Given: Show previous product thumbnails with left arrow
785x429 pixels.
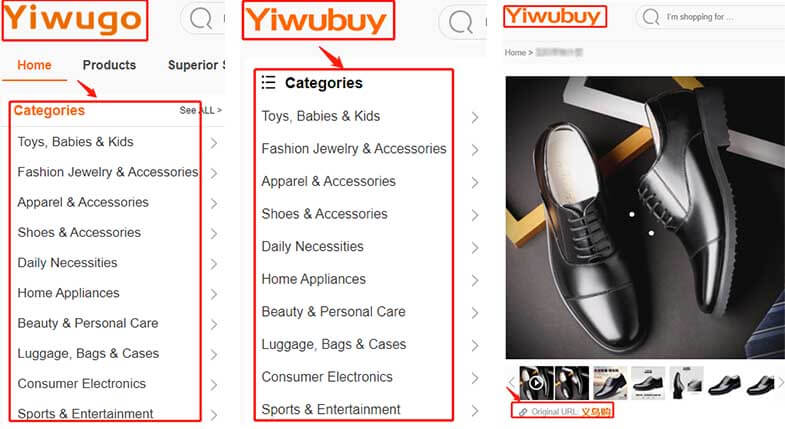Looking at the screenshot, I should [x=511, y=383].
